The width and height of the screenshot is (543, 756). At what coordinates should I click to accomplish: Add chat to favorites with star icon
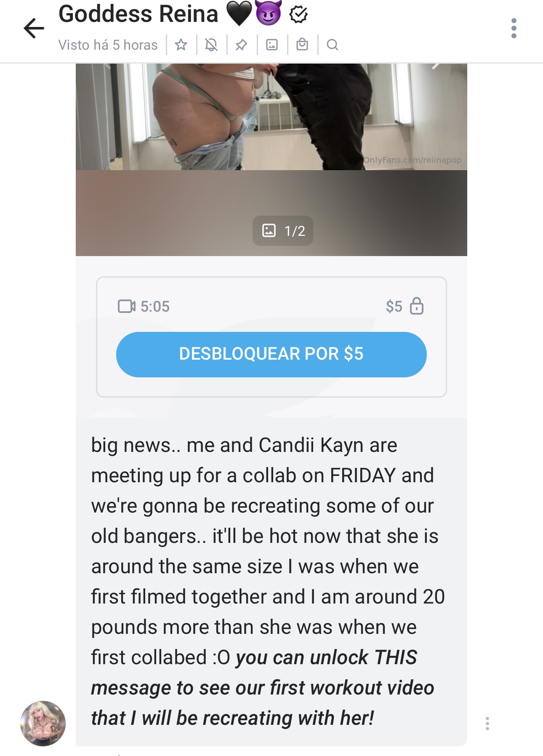coord(181,45)
